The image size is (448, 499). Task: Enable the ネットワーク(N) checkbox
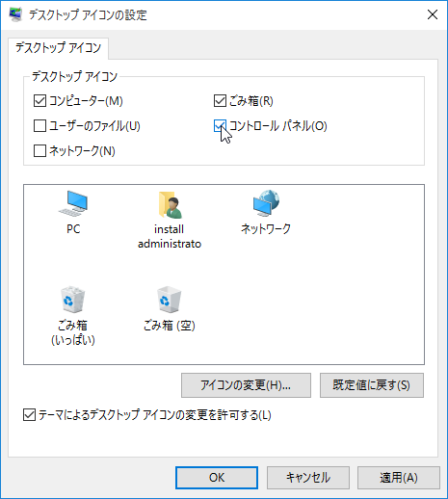click(40, 150)
